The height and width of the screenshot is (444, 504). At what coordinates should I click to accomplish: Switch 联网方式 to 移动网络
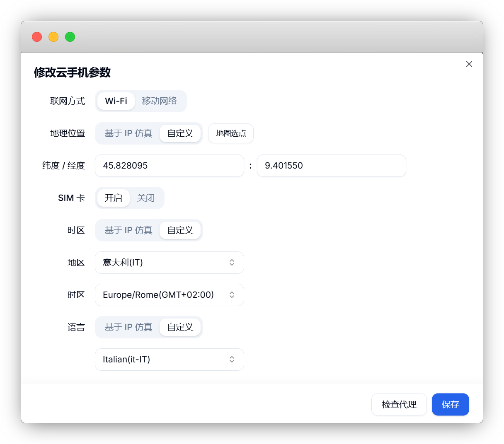click(x=160, y=101)
